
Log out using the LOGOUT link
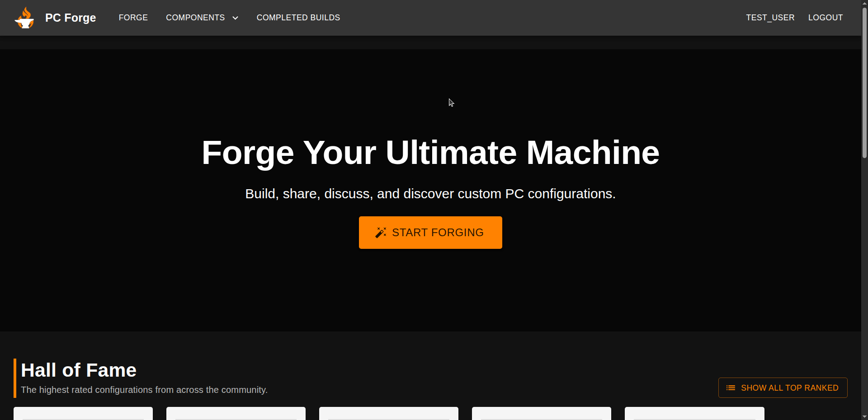pyautogui.click(x=825, y=18)
